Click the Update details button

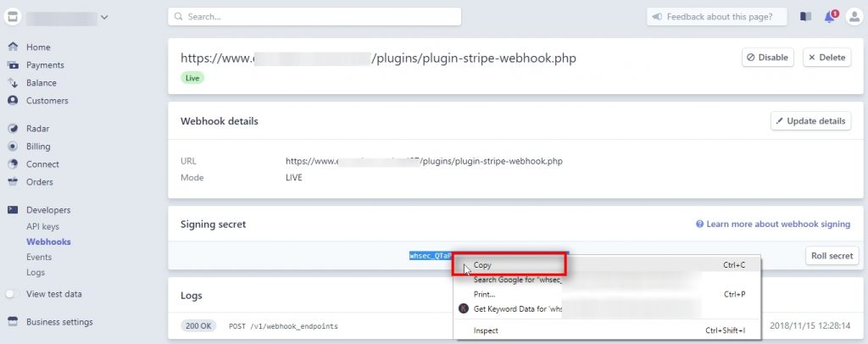tap(810, 121)
